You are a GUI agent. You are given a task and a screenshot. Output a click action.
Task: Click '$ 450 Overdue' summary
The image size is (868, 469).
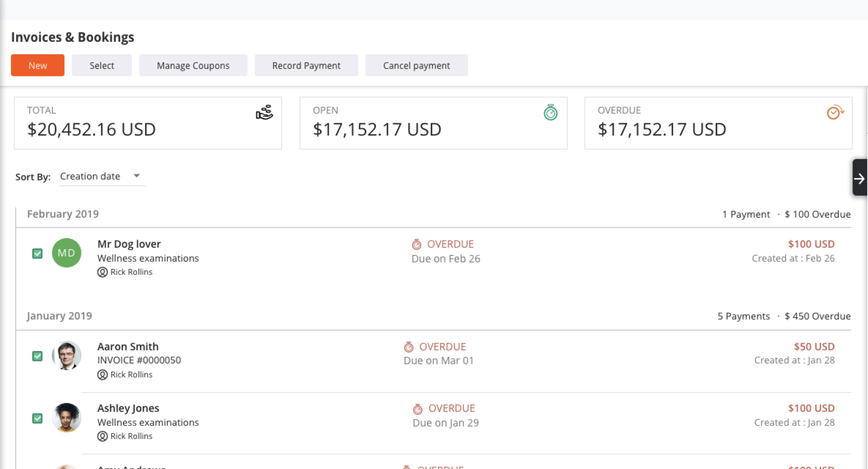click(x=817, y=316)
